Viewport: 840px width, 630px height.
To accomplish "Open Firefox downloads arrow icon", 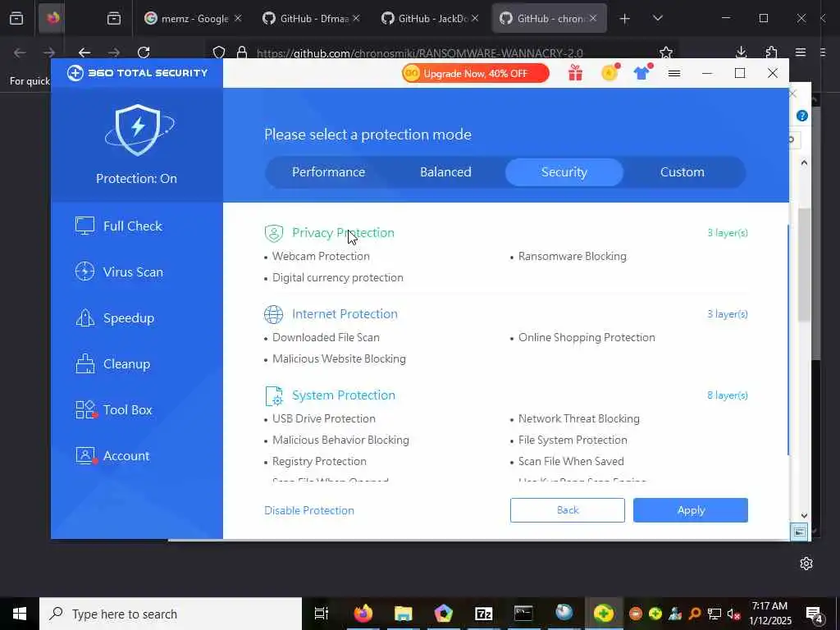I will point(741,52).
